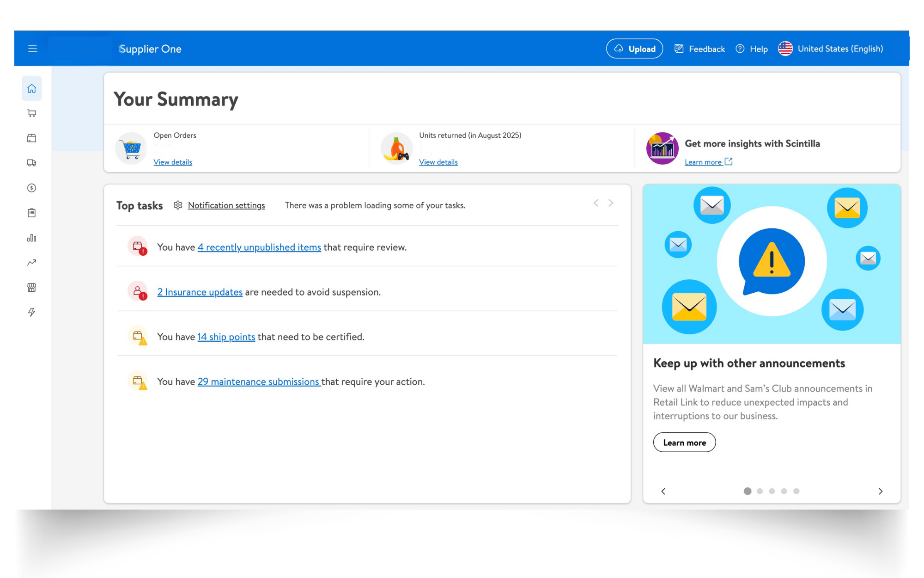The height and width of the screenshot is (578, 924).
Task: Open the bar chart reports icon
Action: click(31, 238)
